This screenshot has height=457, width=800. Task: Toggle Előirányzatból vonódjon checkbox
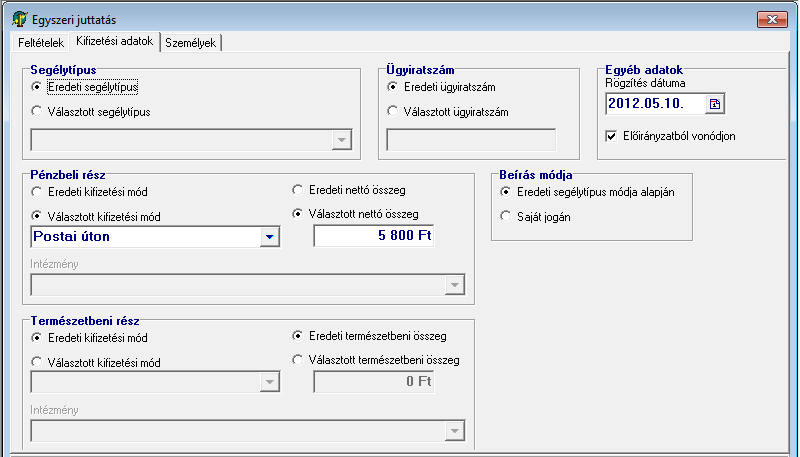point(611,136)
